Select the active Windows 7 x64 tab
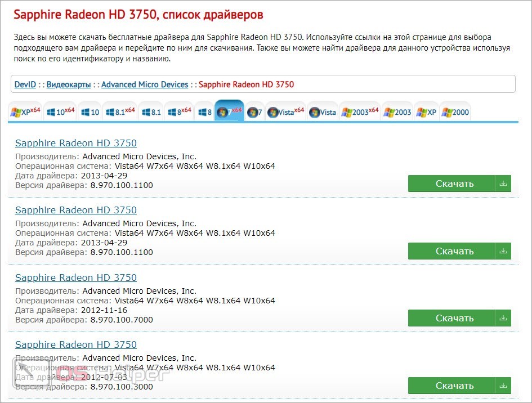 click(229, 111)
